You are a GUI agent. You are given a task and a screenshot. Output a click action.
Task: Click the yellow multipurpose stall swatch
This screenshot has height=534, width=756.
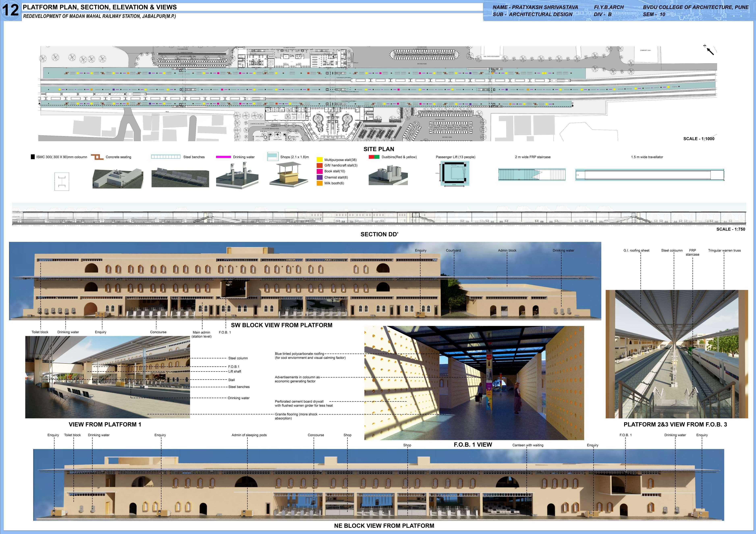[319, 160]
